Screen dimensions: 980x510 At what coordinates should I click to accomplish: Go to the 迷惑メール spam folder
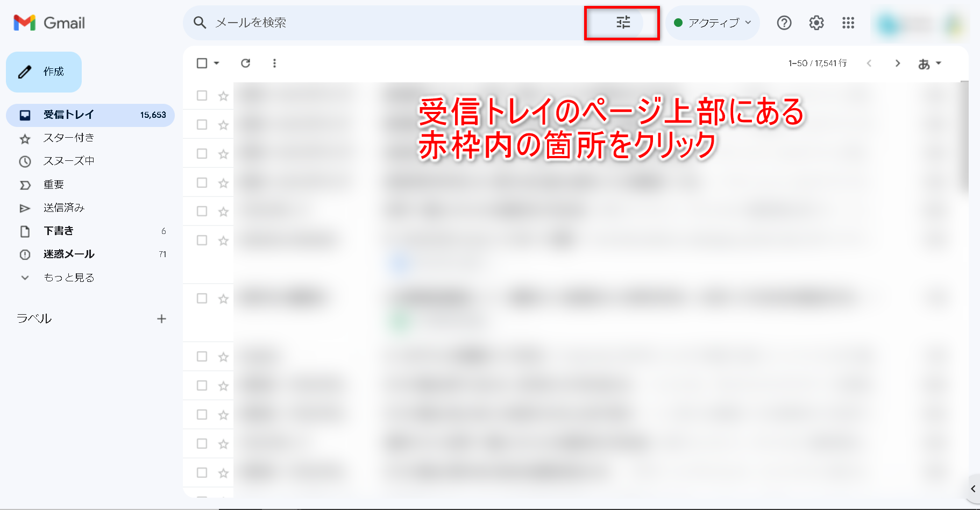pos(68,254)
